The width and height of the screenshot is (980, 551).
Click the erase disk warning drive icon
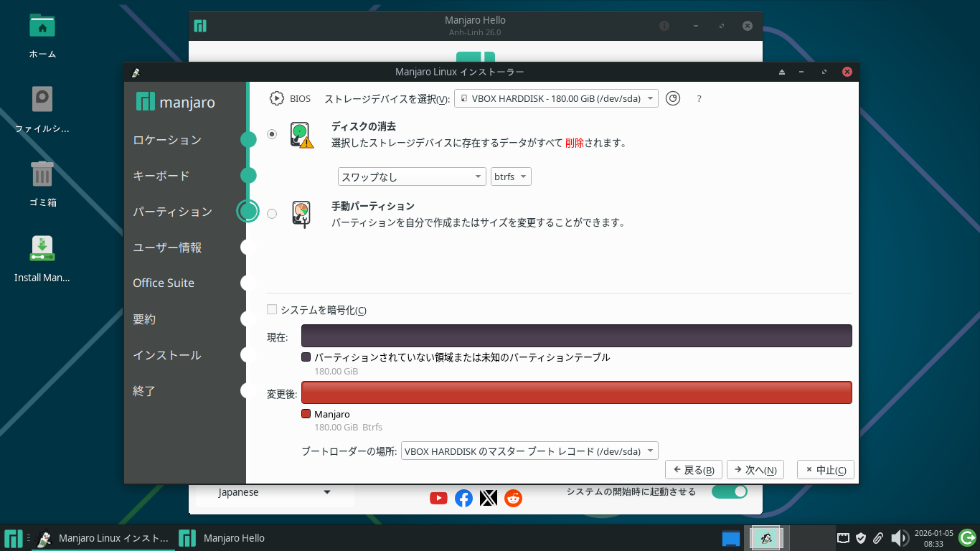point(303,135)
